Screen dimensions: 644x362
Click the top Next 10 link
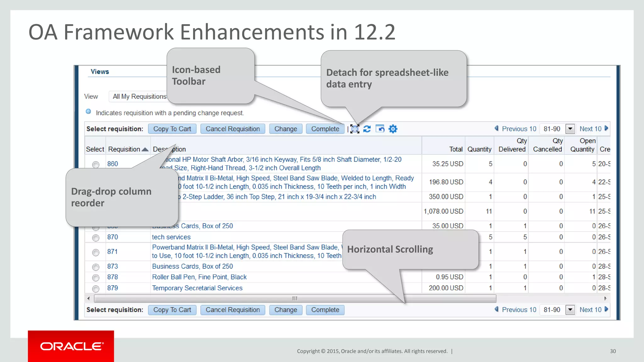click(590, 129)
